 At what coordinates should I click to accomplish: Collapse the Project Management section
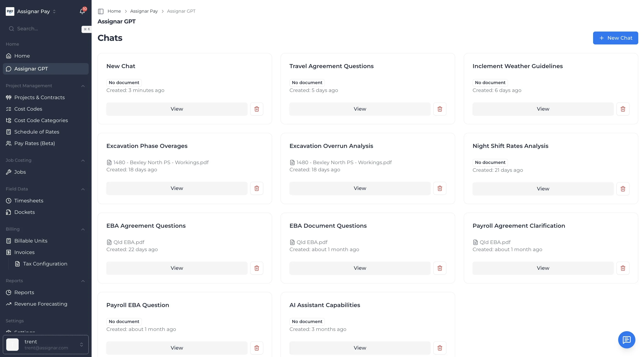pyautogui.click(x=83, y=86)
